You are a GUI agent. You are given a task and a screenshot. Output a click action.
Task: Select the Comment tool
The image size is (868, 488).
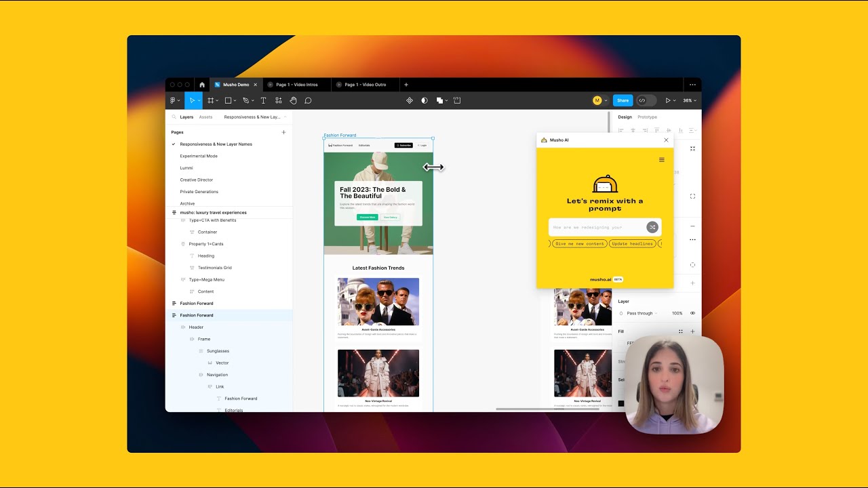pyautogui.click(x=308, y=100)
